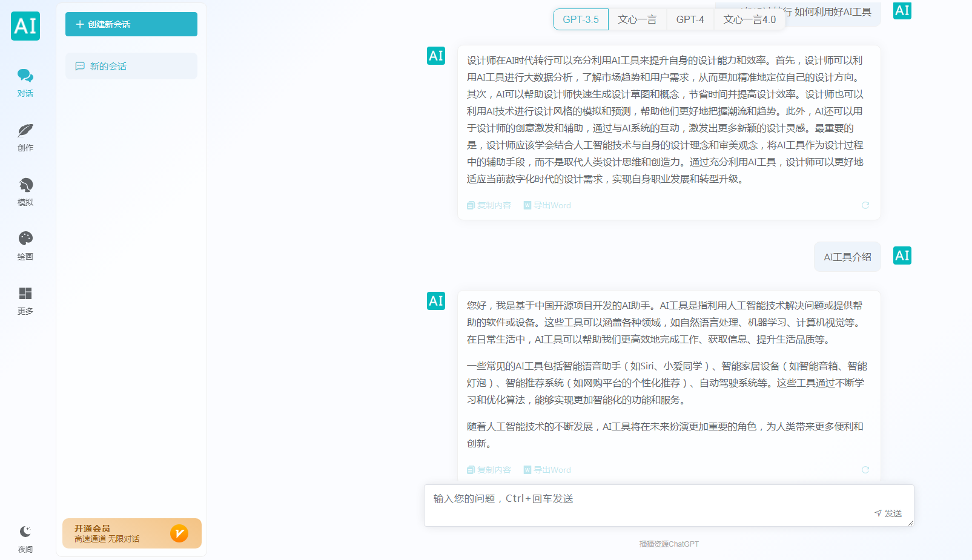972x560 pixels.
Task: Open the 模拟 simulation feature
Action: tap(25, 191)
